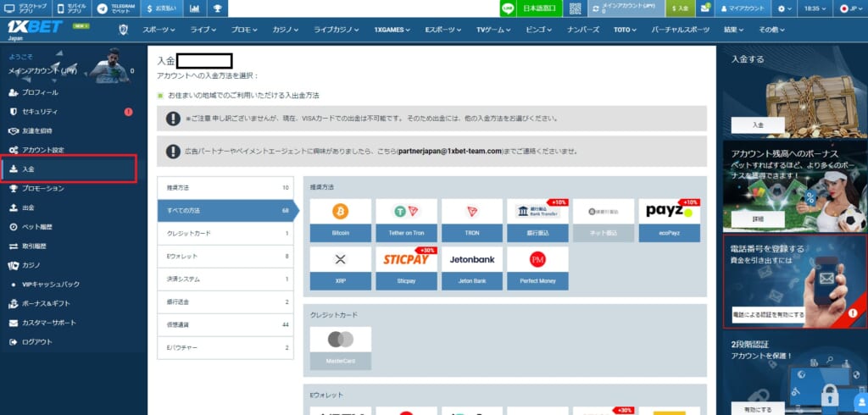Expand the Eスポーツ menu
The height and width of the screenshot is (415, 868).
pyautogui.click(x=443, y=30)
